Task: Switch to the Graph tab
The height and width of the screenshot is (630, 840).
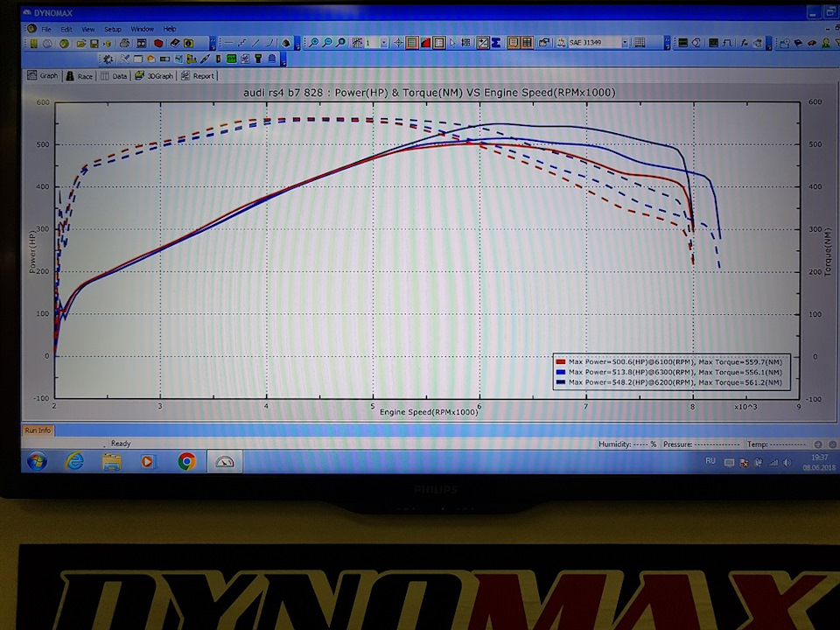Action: click(x=43, y=75)
